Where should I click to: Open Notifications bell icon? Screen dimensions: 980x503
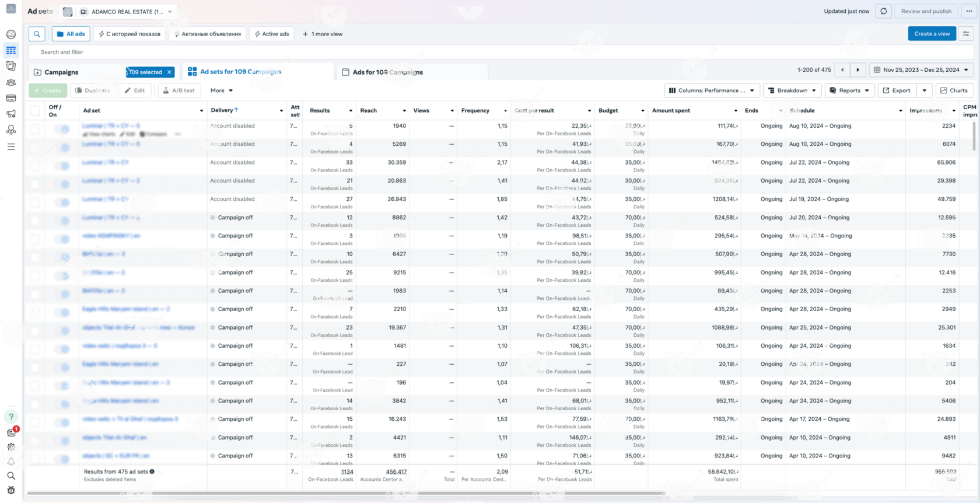[11, 462]
